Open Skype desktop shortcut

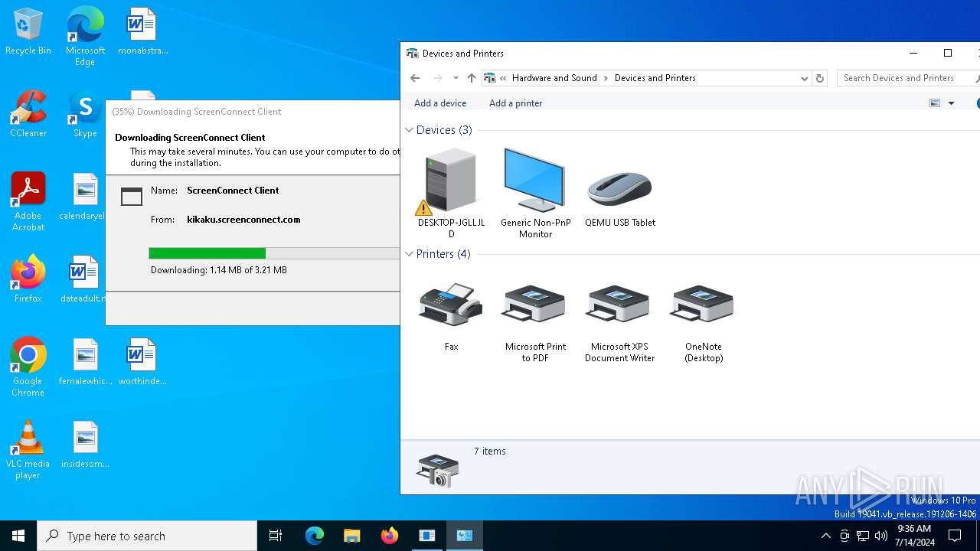pyautogui.click(x=85, y=115)
